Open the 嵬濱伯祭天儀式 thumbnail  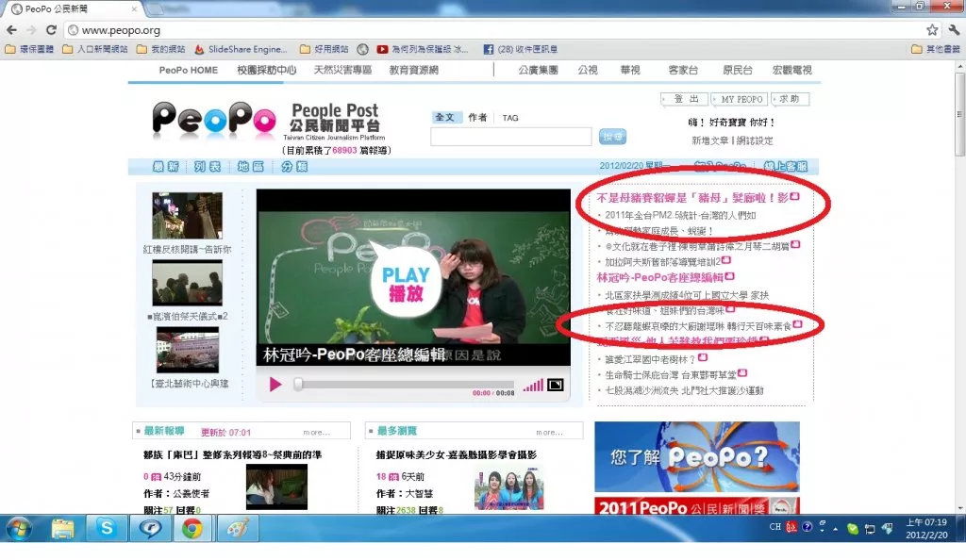click(188, 283)
